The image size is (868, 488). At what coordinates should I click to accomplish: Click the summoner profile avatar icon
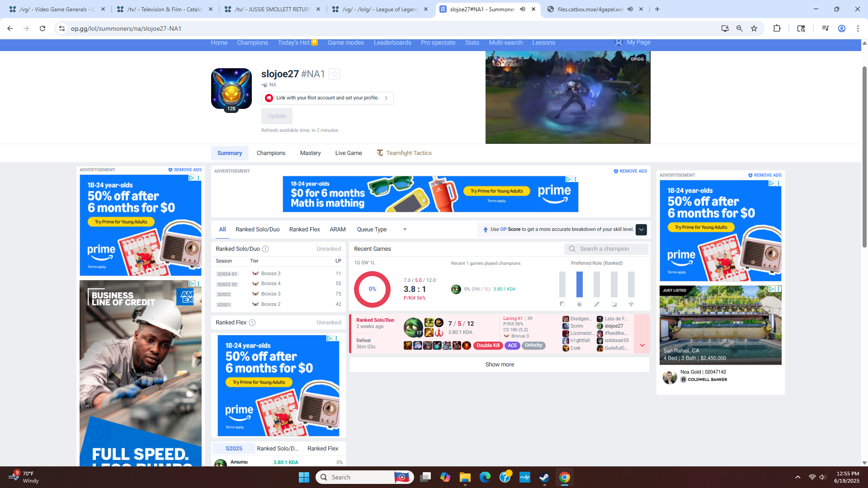(x=231, y=89)
